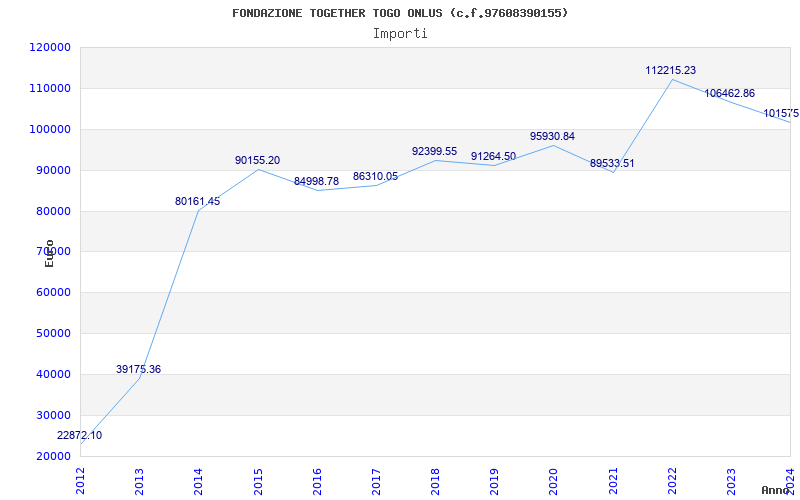This screenshot has width=800, height=500.
Task: Select the 89533.51 data label
Action: click(612, 163)
